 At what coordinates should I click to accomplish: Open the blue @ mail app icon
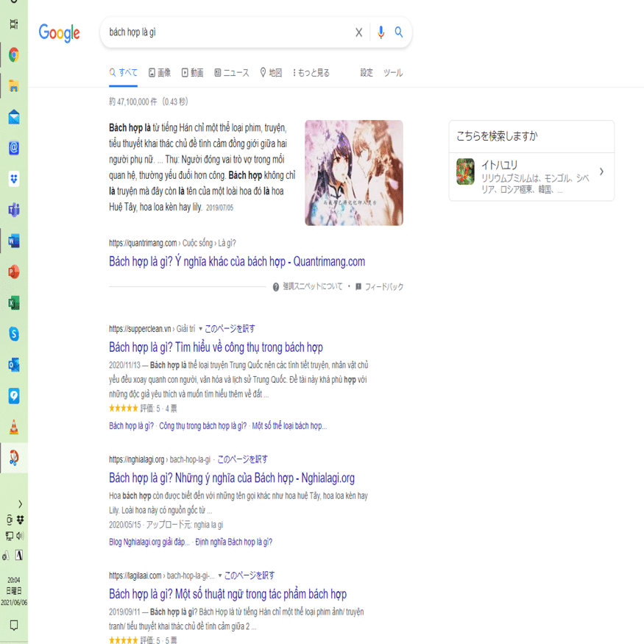14,148
